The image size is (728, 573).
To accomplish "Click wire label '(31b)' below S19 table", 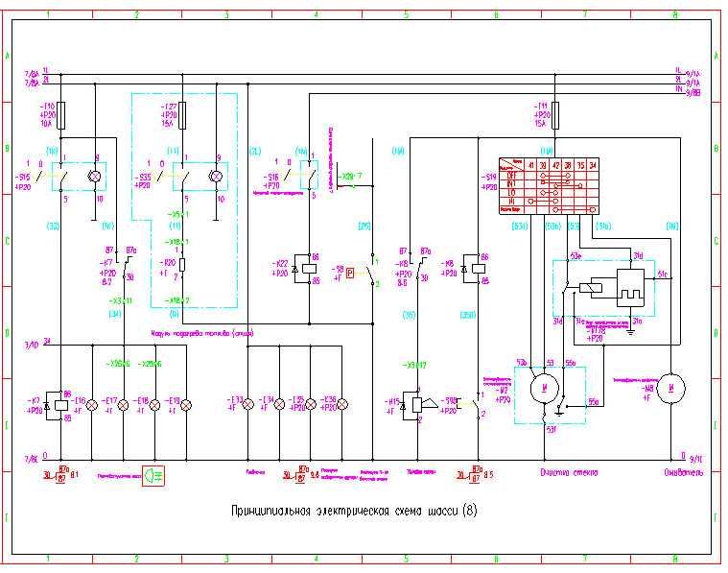I will pyautogui.click(x=602, y=227).
